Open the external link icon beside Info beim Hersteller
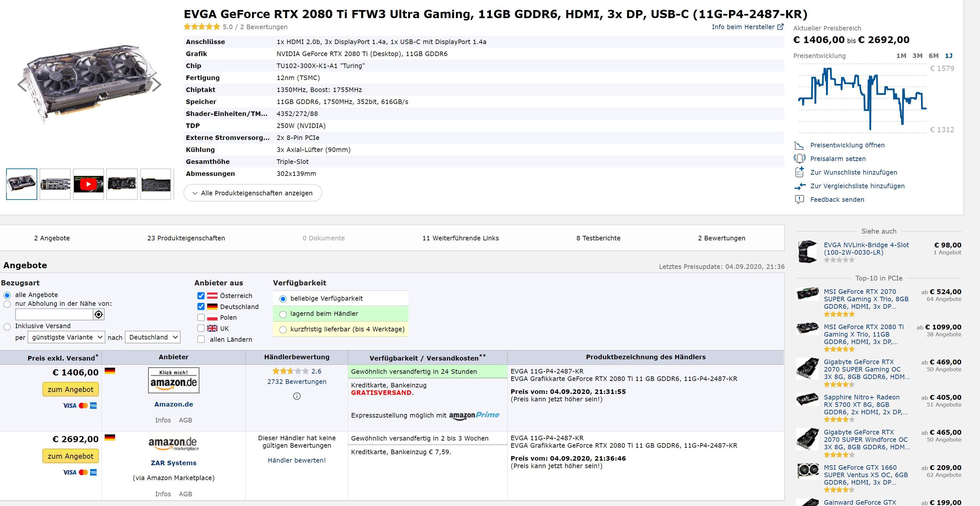Image resolution: width=980 pixels, height=506 pixels. 780,27
